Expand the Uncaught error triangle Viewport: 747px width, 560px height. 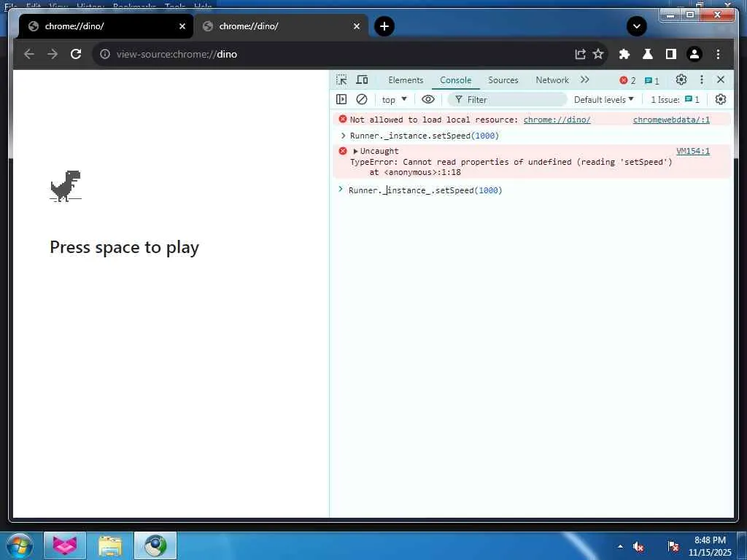click(x=355, y=151)
